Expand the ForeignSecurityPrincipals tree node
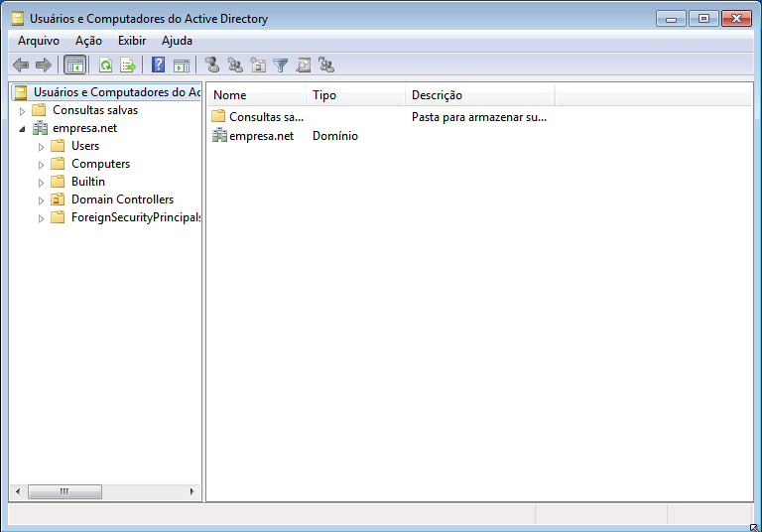 pyautogui.click(x=41, y=218)
